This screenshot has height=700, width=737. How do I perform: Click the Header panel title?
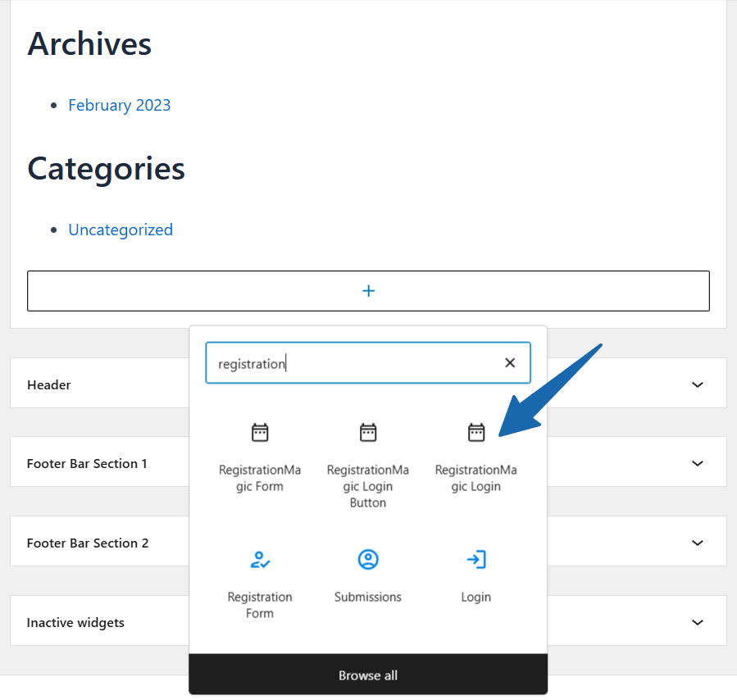49,384
